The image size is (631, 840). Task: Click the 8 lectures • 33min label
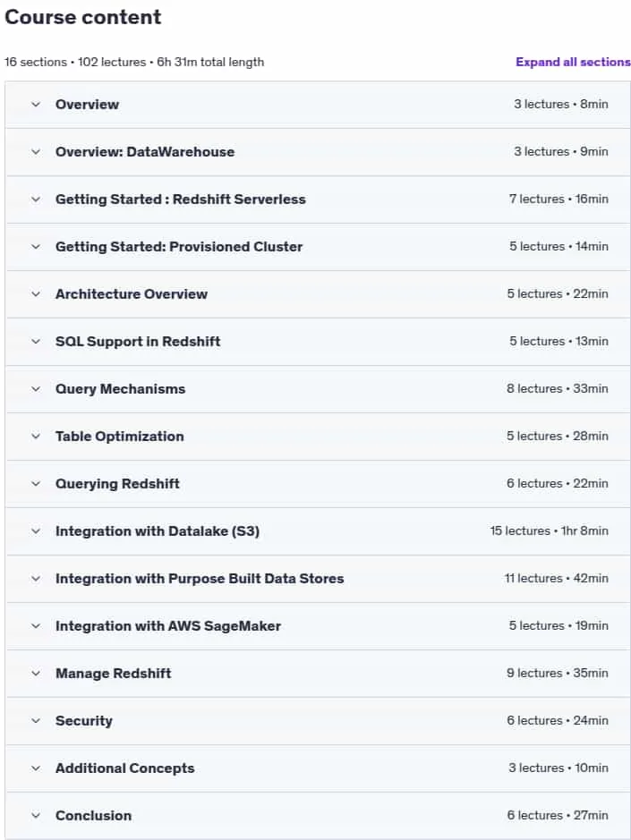(x=557, y=389)
